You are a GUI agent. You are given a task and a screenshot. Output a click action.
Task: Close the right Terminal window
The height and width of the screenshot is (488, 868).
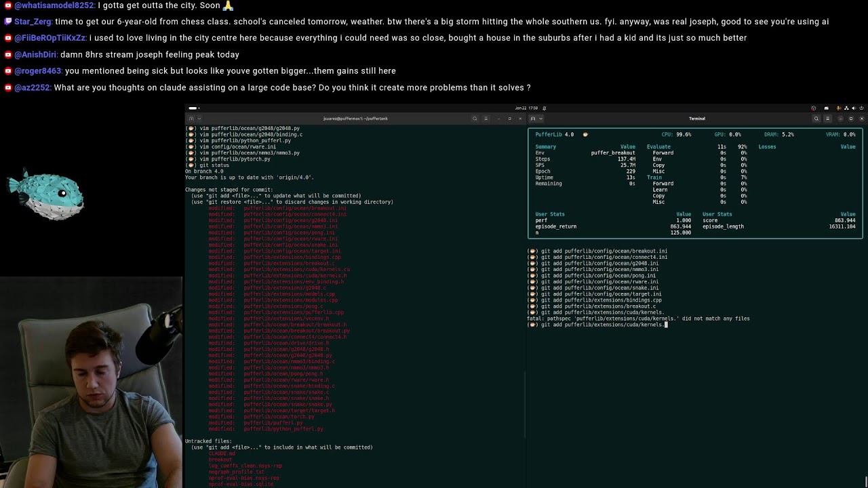tap(861, 119)
